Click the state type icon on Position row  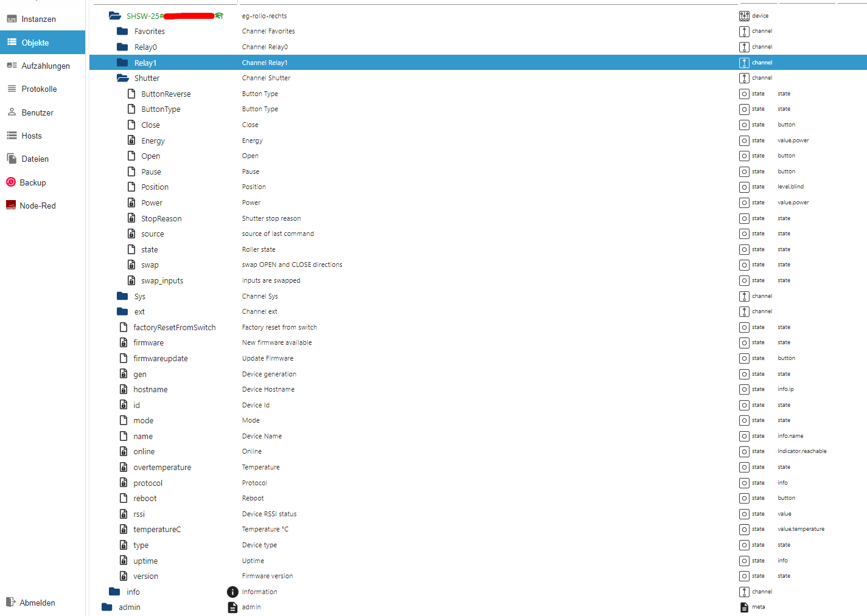coord(744,187)
